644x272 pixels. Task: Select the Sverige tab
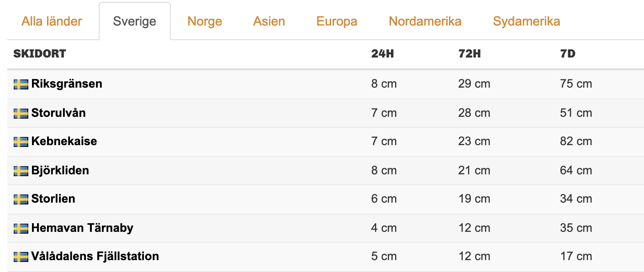click(134, 21)
